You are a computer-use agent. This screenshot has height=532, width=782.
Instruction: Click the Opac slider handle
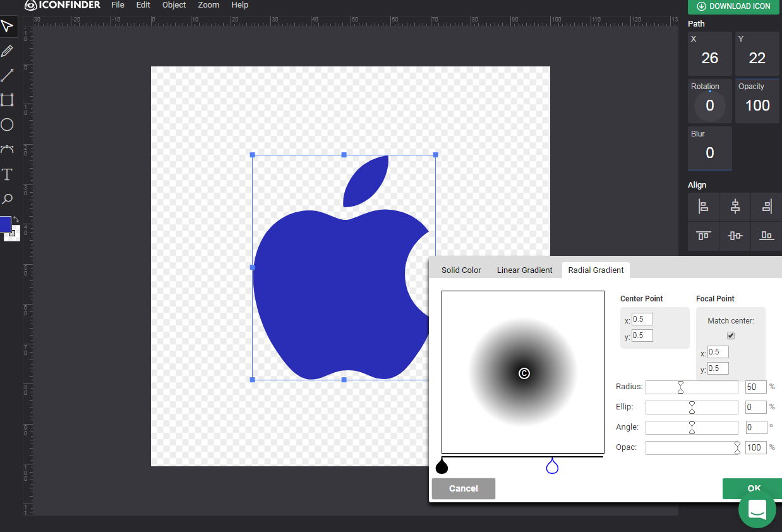click(737, 448)
